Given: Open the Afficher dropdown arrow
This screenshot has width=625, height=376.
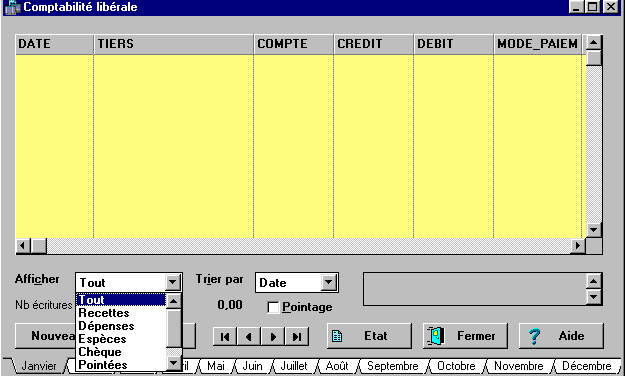Looking at the screenshot, I should pyautogui.click(x=172, y=283).
